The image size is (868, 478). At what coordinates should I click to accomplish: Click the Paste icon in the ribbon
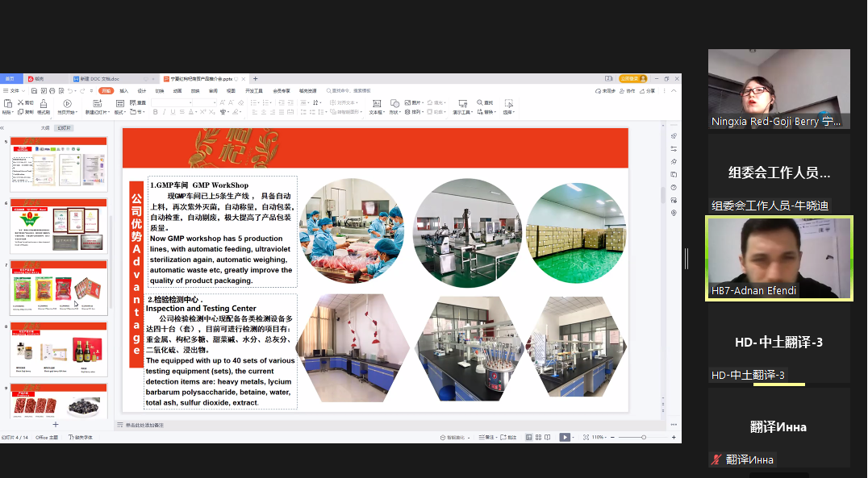[x=8, y=103]
